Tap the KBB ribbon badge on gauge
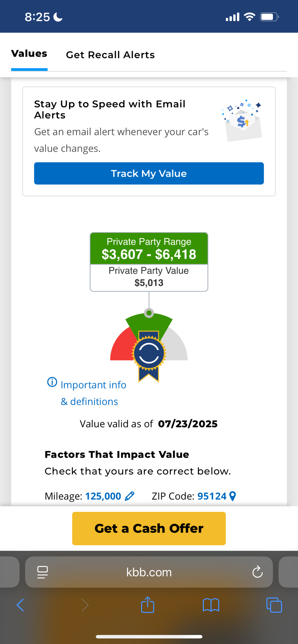298x644 pixels. coord(149,353)
